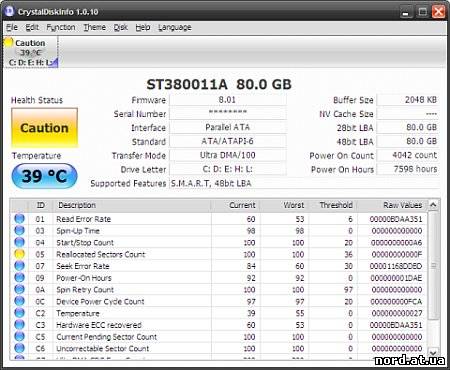The width and height of the screenshot is (450, 370).
Task: Click the blue status icon for Device Power Cycle Count
Action: click(x=20, y=301)
